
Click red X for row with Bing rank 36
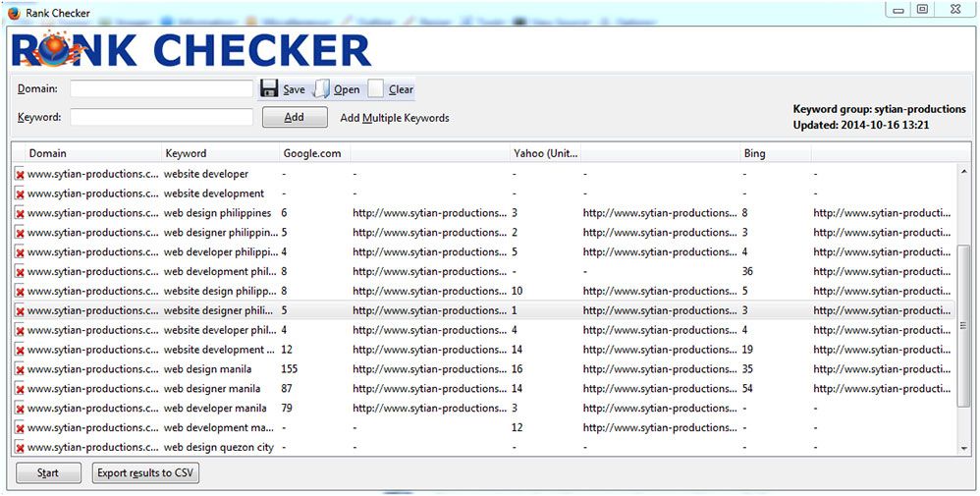(x=20, y=272)
